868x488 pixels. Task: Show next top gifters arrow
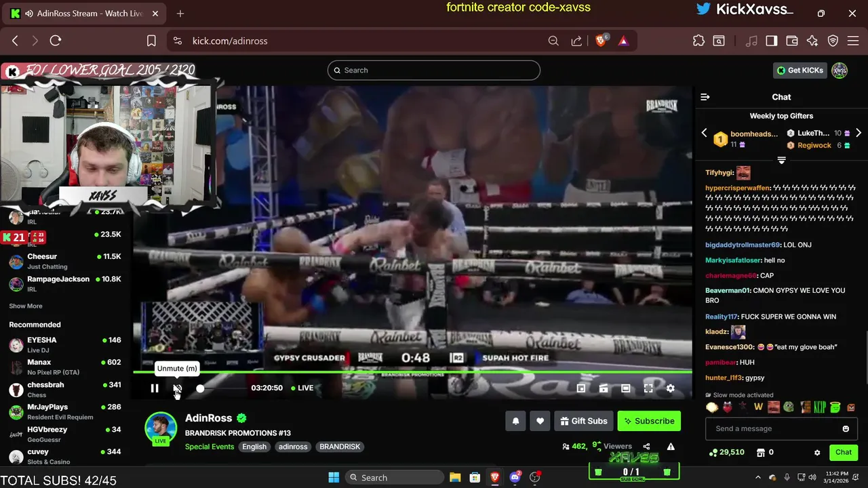[x=859, y=133]
